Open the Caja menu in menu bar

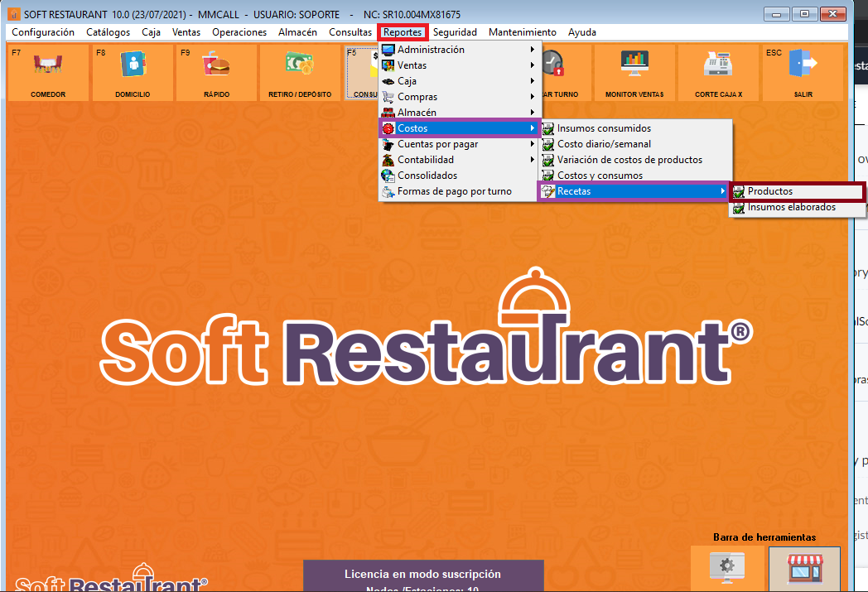[x=151, y=32]
